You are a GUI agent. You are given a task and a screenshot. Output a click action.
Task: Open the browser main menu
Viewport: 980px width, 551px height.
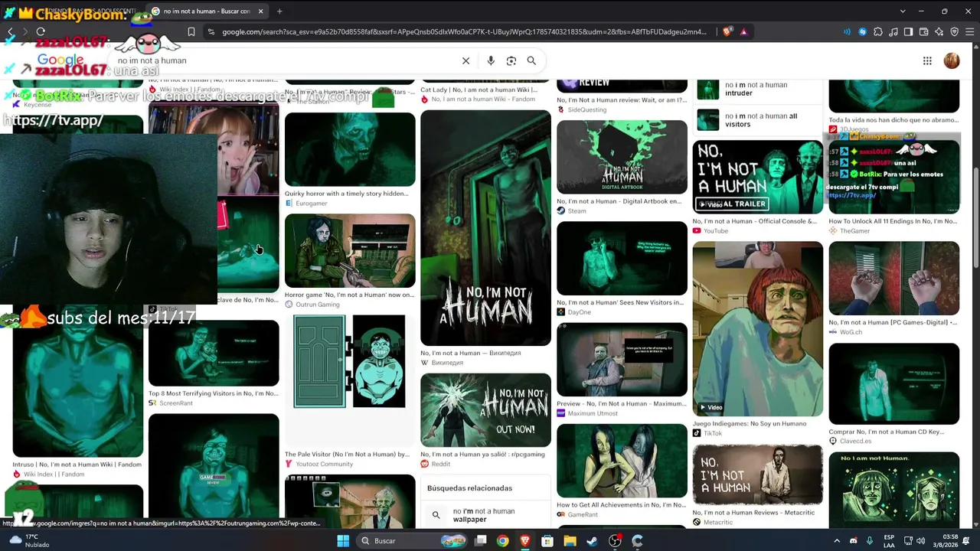tap(969, 31)
